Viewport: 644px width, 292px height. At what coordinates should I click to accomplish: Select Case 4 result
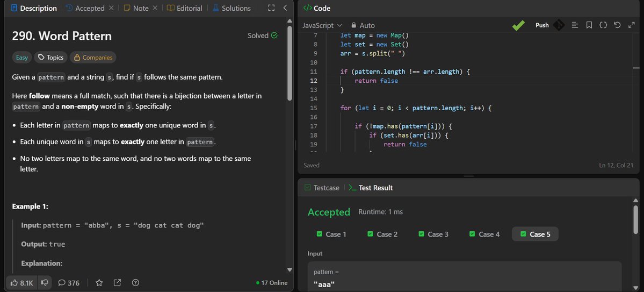pyautogui.click(x=484, y=234)
